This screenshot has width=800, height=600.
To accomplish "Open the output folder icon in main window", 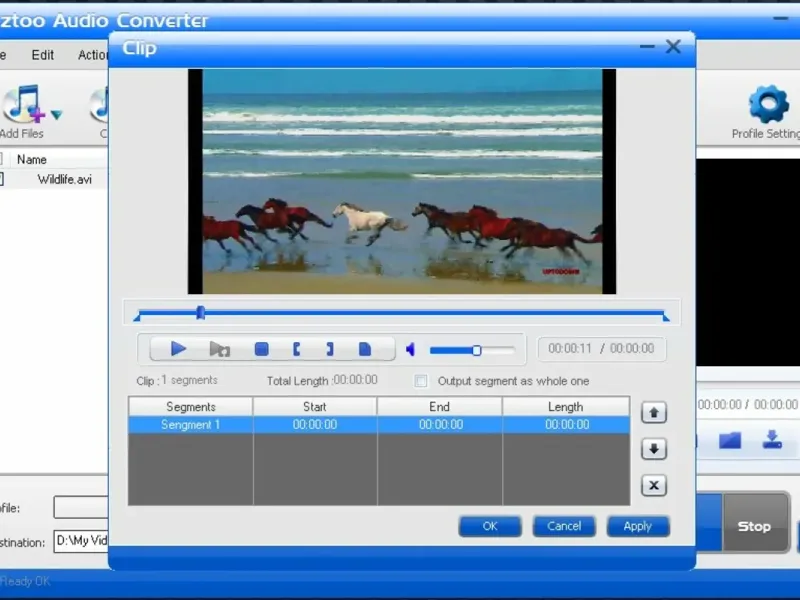I will [x=730, y=440].
